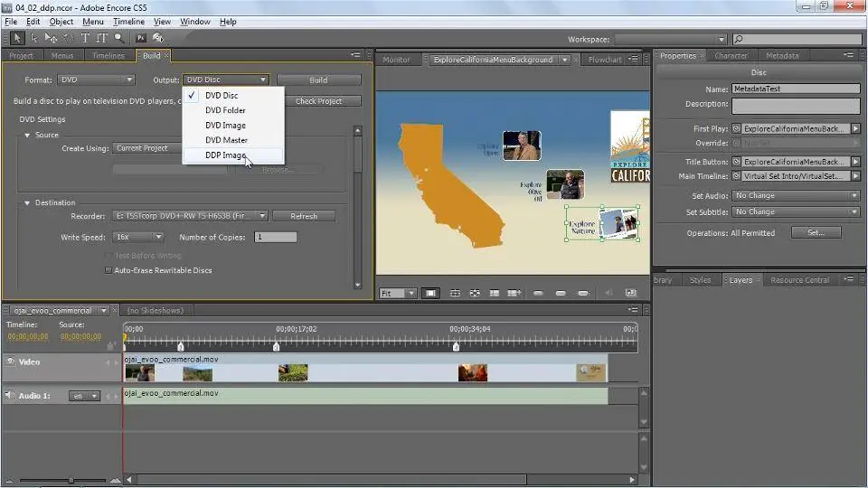Screen dimensions: 868x488
Task: Open the Properties panel options menu icon
Action: tap(848, 55)
